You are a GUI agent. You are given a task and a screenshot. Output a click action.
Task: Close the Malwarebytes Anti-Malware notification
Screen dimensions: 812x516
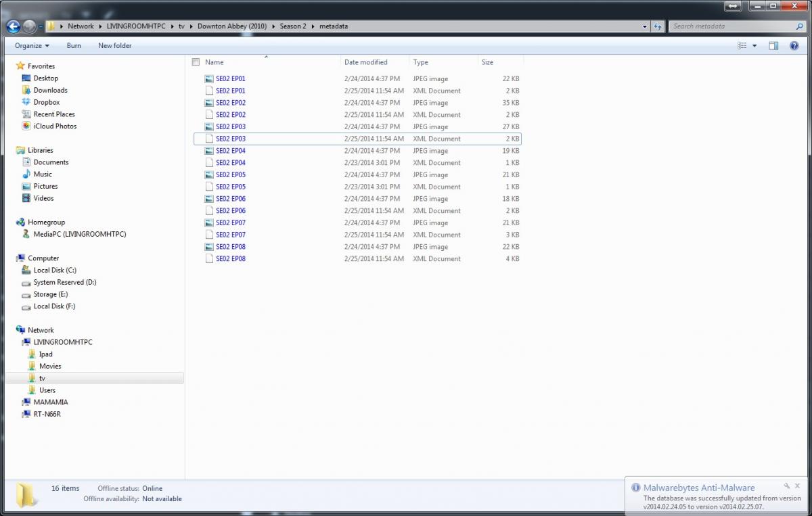798,486
